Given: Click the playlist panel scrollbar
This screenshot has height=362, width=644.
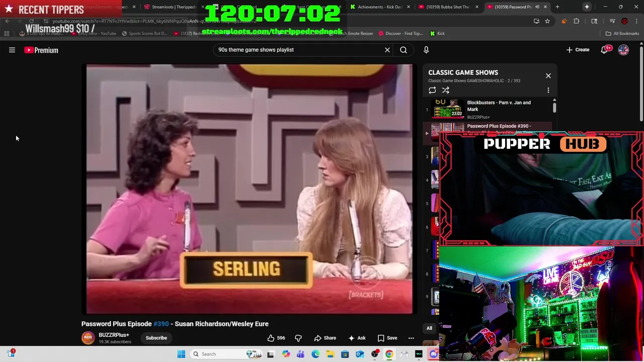Looking at the screenshot, I should (554, 107).
